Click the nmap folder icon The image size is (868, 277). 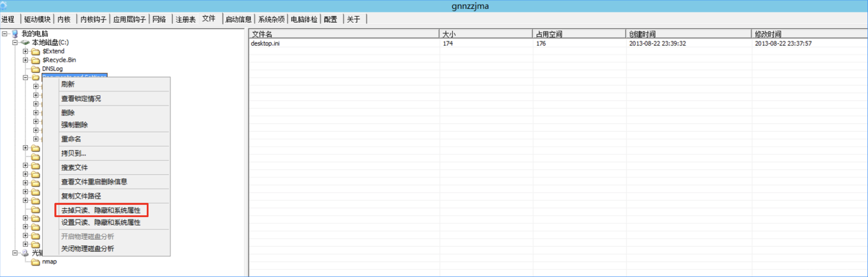[x=35, y=262]
